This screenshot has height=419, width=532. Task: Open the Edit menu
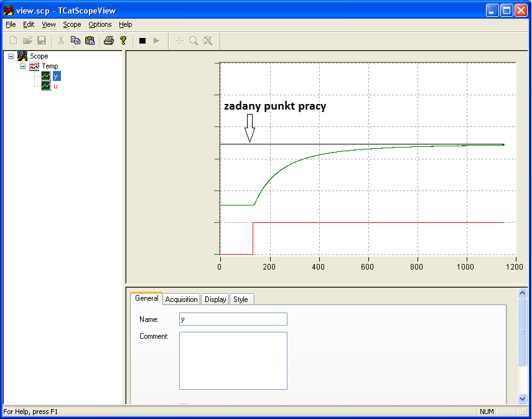tap(29, 24)
